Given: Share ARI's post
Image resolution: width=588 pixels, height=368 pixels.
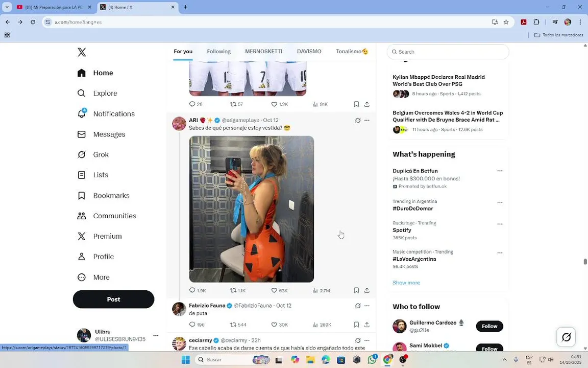Looking at the screenshot, I should coord(367,290).
